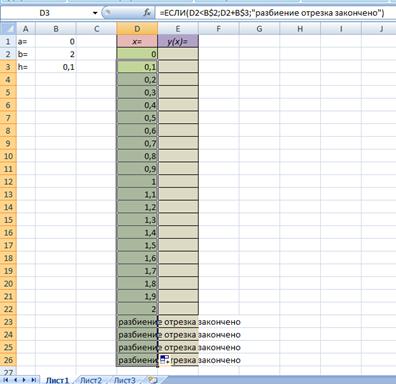This screenshot has height=384, width=396.
Task: Click empty cell E2 under y(x)=
Action: click(x=178, y=54)
